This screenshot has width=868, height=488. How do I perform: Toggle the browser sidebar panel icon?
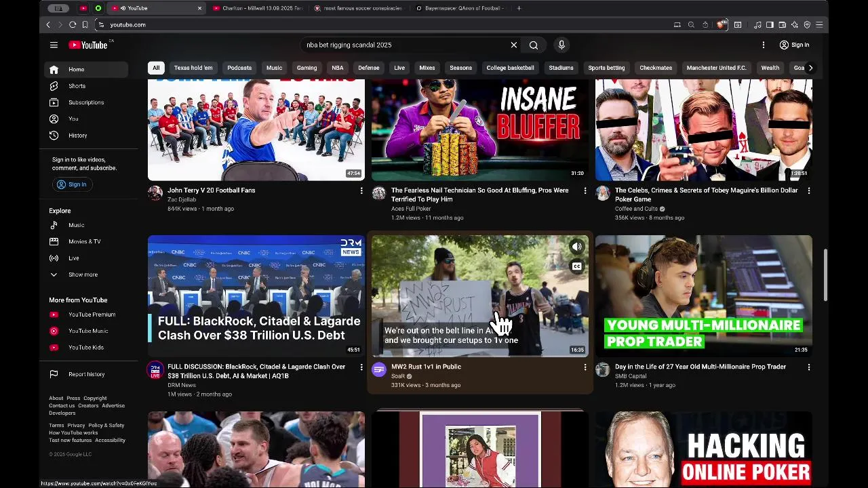(x=770, y=24)
